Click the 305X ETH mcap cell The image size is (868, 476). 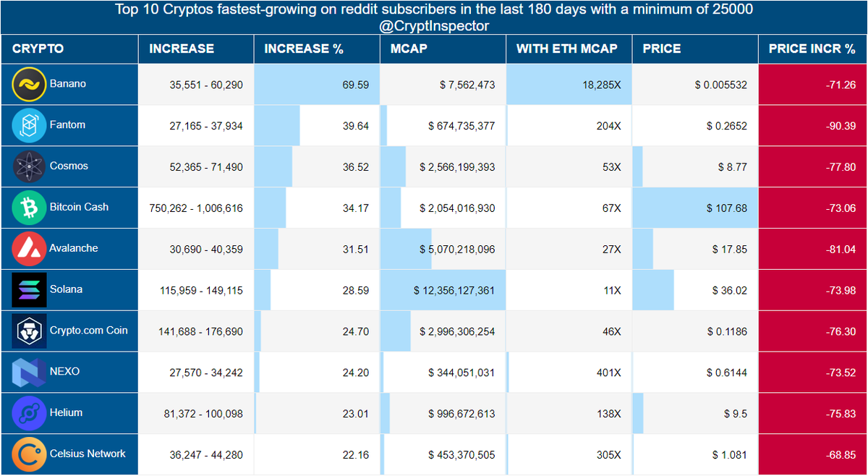point(569,456)
